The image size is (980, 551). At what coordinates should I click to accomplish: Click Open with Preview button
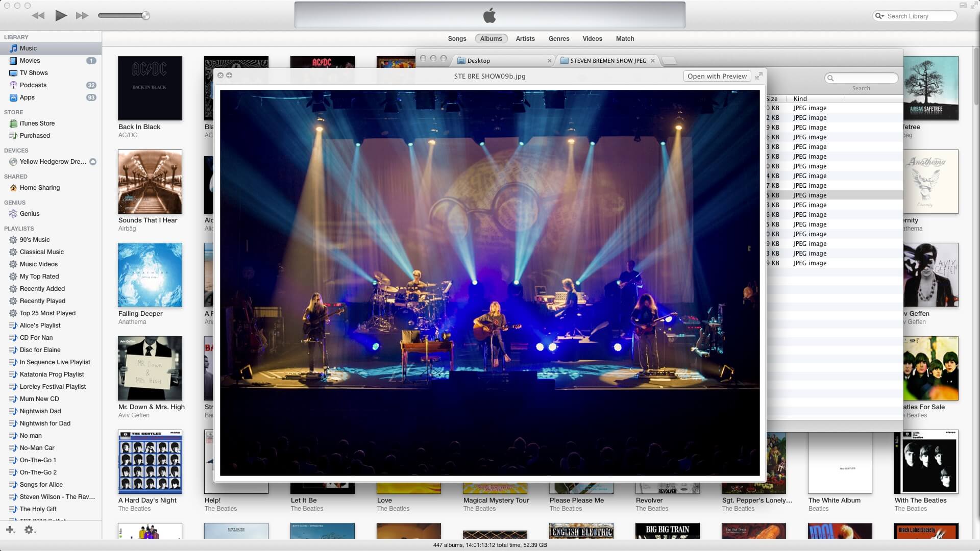pos(717,76)
